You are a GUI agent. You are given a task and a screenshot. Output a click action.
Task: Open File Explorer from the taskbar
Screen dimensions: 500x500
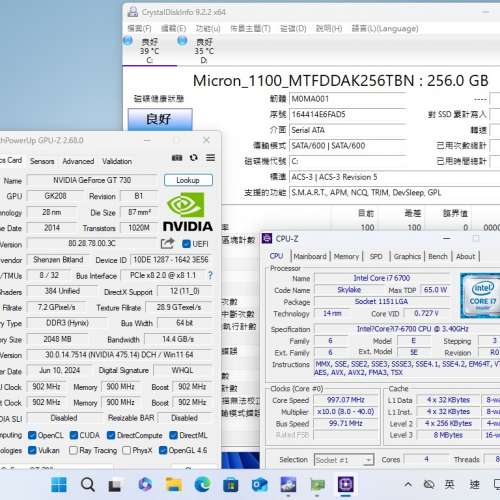tap(174, 484)
